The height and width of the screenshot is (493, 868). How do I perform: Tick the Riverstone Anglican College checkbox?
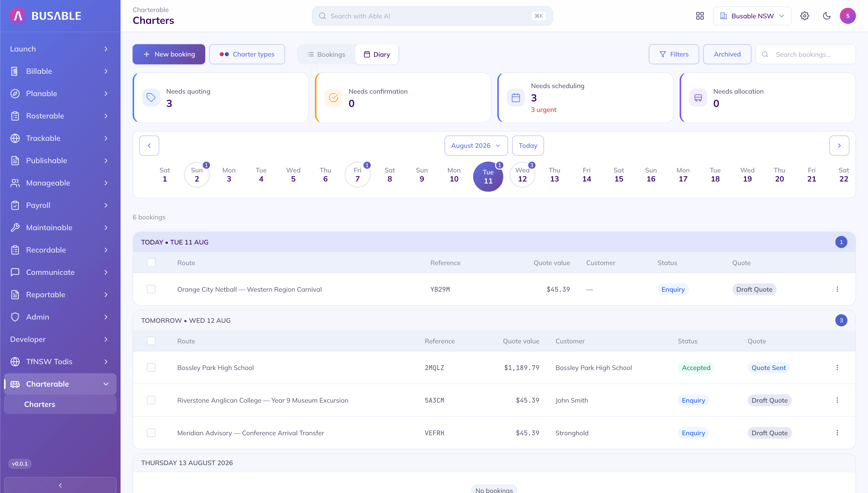(151, 400)
